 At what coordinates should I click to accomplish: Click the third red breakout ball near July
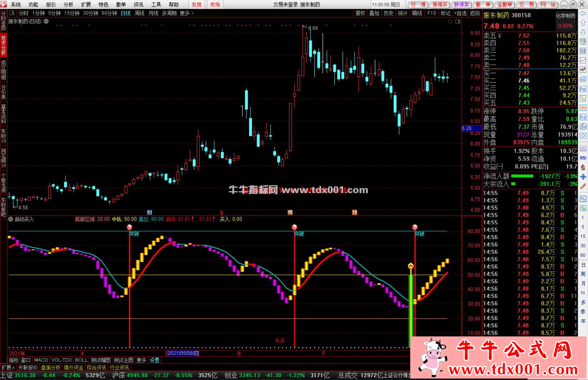[415, 227]
